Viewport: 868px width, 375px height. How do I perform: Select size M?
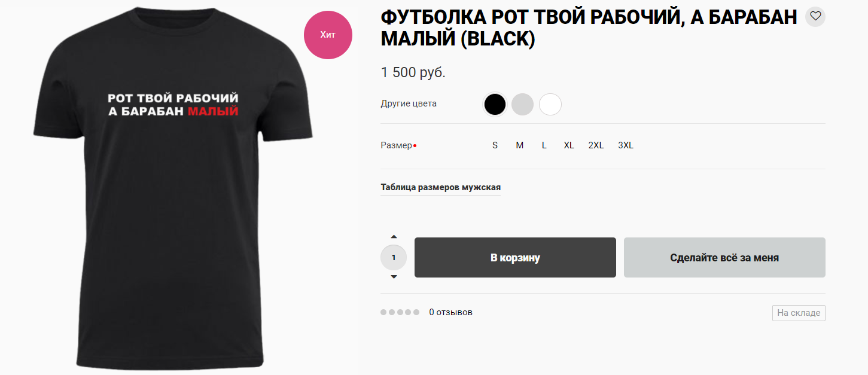point(520,145)
